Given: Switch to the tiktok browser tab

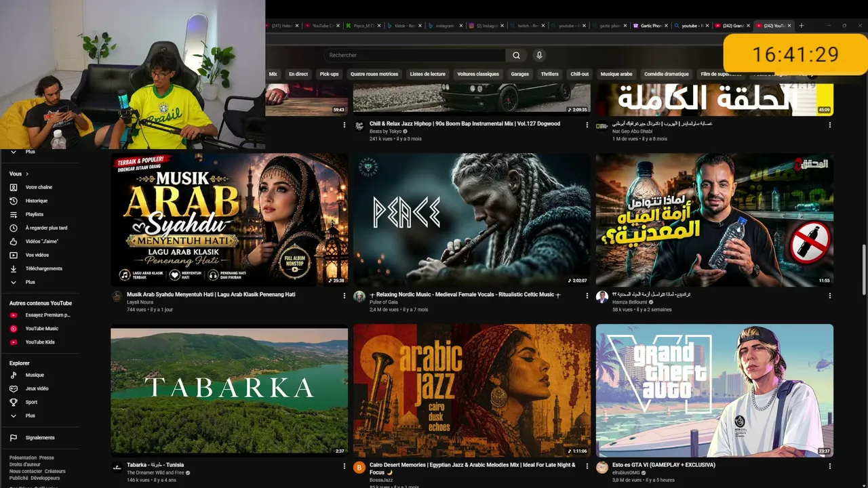Looking at the screenshot, I should tap(404, 26).
